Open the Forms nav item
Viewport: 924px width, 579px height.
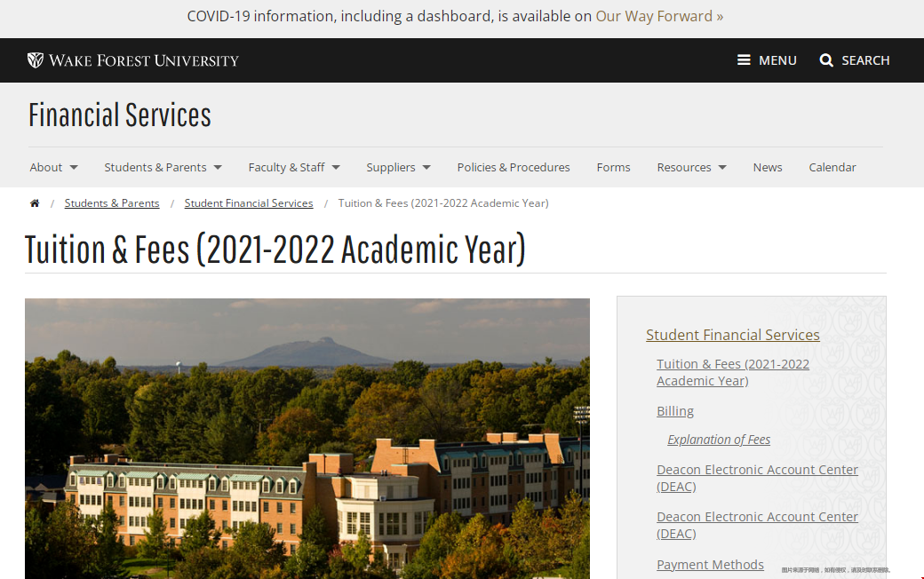[613, 167]
